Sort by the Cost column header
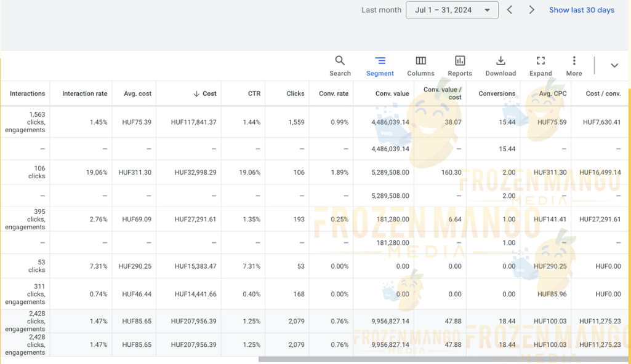 coord(205,93)
